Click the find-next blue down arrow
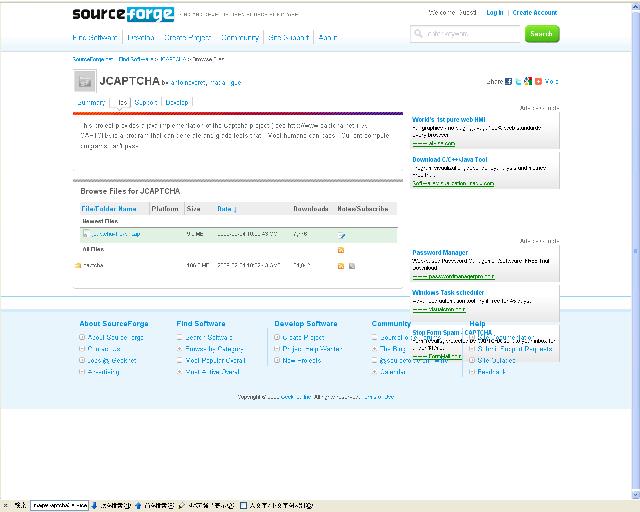640x512 pixels. click(x=94, y=505)
